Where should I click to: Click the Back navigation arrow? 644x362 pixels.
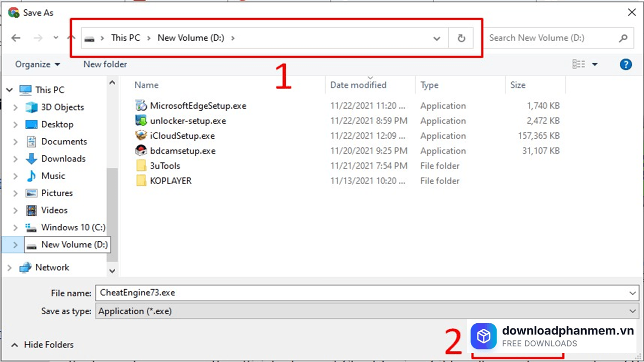point(16,38)
